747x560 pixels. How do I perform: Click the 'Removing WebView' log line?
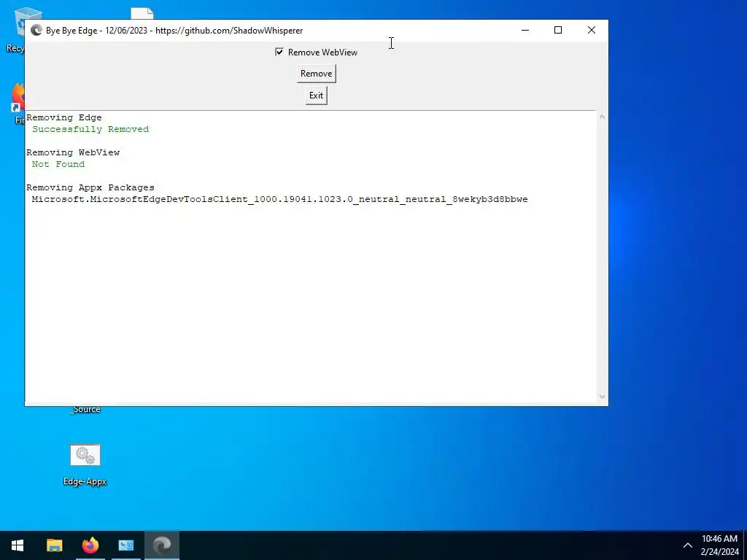[73, 152]
